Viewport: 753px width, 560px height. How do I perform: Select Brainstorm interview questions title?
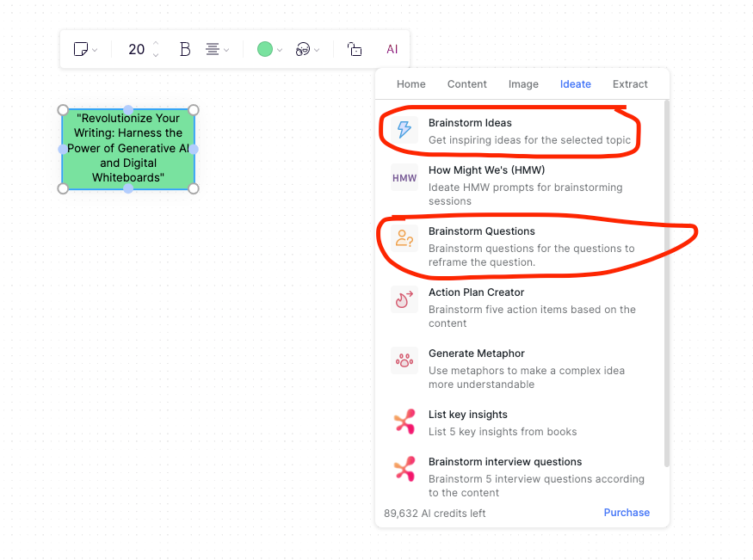[x=505, y=462]
